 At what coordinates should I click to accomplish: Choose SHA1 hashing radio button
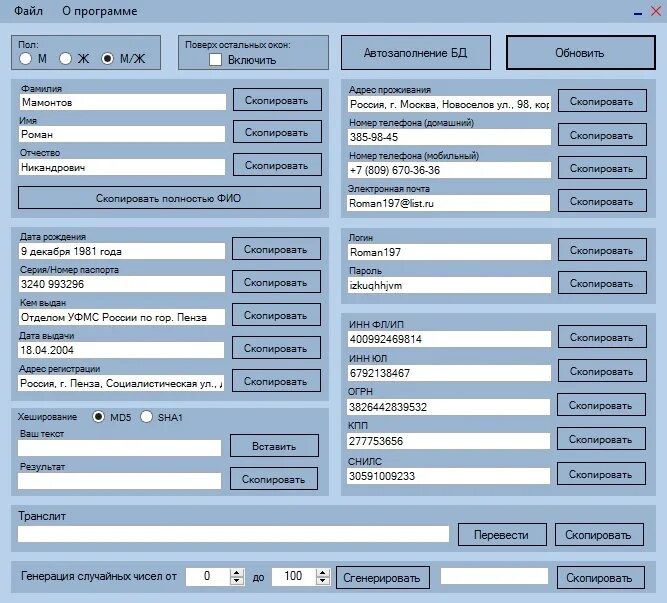[x=146, y=417]
